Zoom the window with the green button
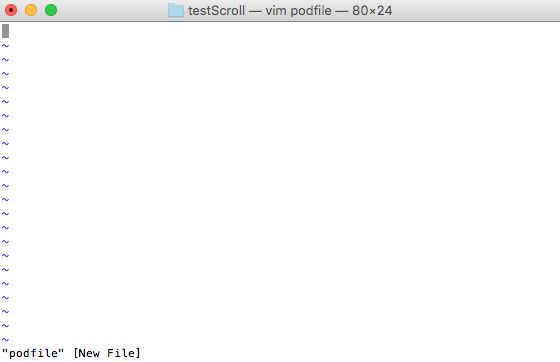This screenshot has width=560, height=362. [x=51, y=10]
